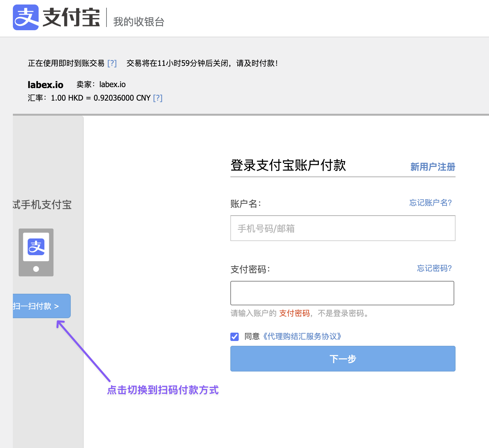
Task: Click the 支付宝 wordmark in header
Action: (71, 17)
